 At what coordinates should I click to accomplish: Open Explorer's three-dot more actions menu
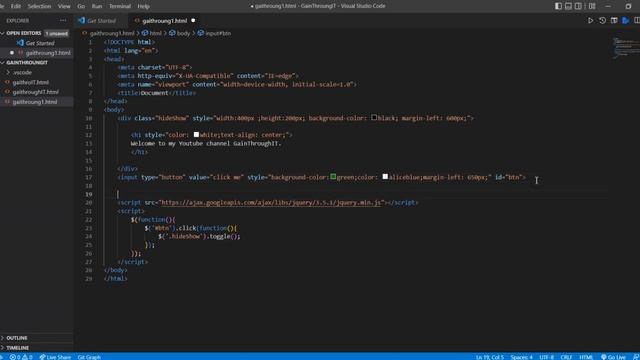[x=62, y=20]
